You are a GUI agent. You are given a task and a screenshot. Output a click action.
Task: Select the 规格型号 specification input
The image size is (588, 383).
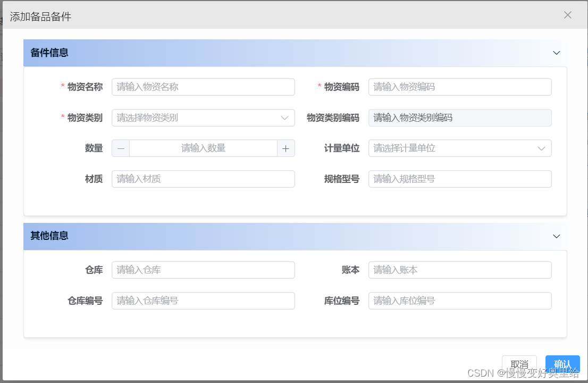tap(460, 179)
